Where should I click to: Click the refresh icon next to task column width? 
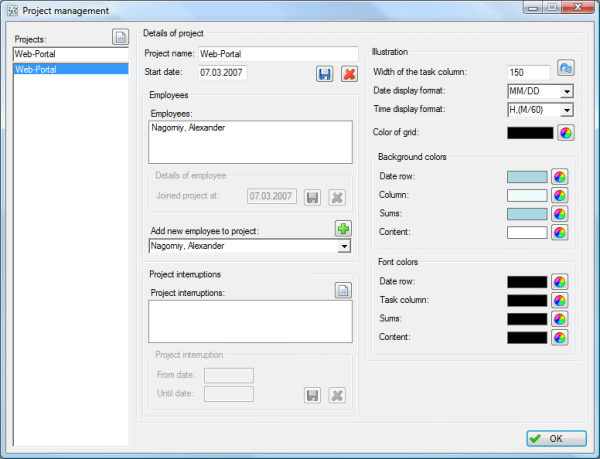[x=566, y=68]
